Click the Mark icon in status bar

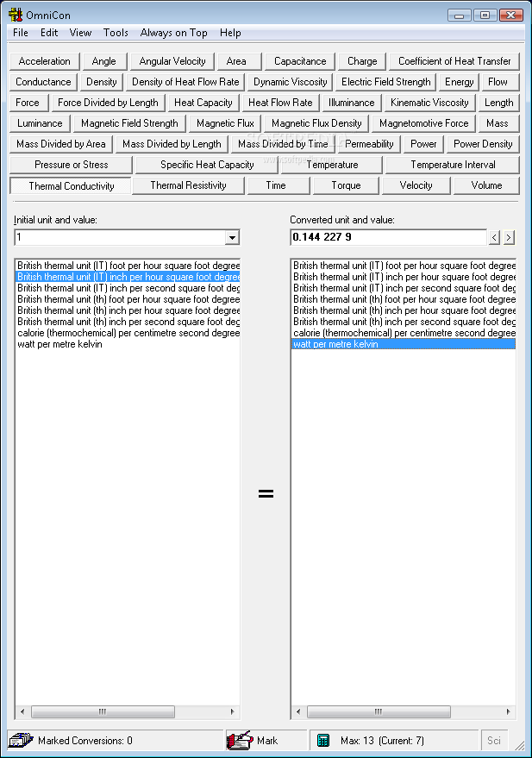(241, 740)
